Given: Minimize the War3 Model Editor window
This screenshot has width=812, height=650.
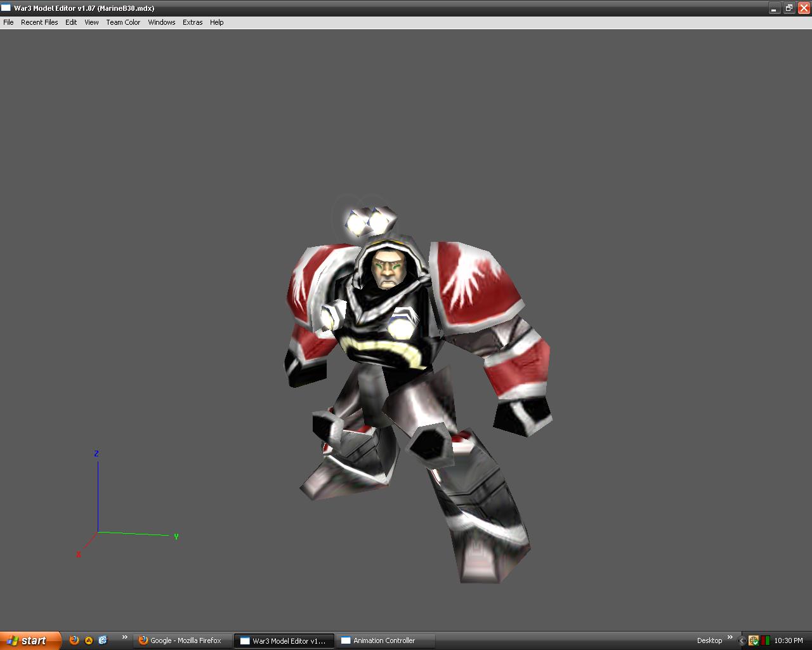Looking at the screenshot, I should 774,8.
